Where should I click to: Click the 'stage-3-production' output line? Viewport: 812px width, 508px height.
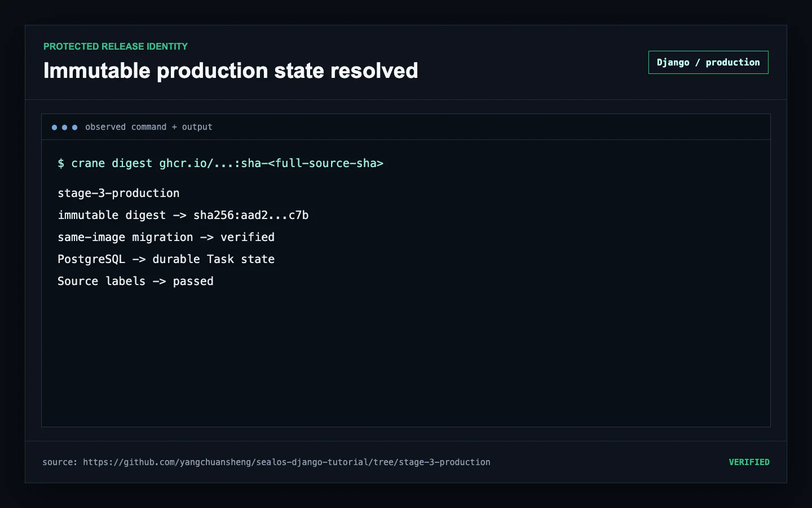(x=118, y=193)
